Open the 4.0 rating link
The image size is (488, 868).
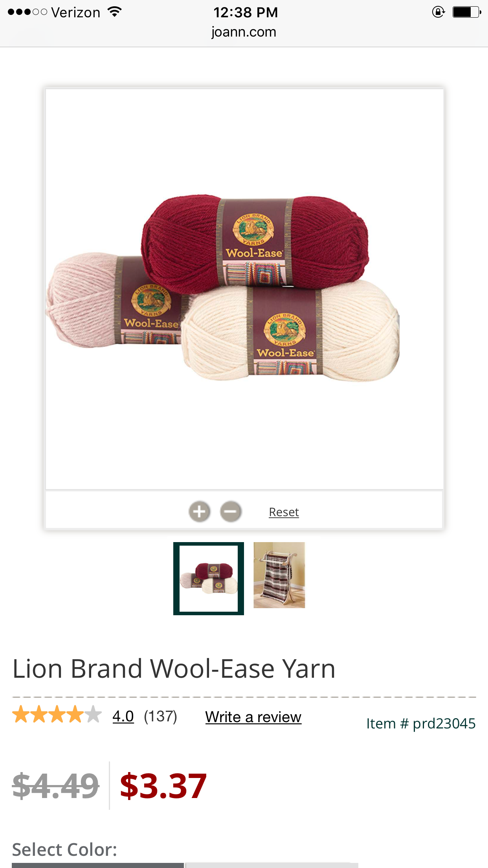point(123,716)
